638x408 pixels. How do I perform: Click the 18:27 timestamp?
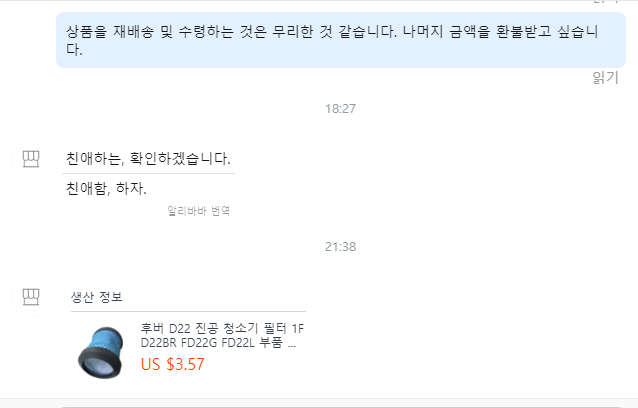click(341, 108)
